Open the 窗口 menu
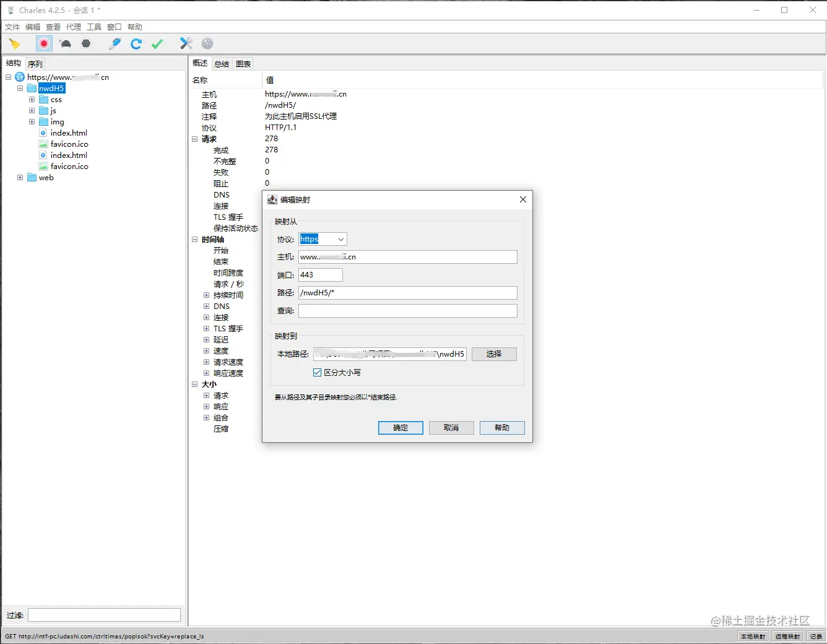Viewport: 827px width, 644px height. (115, 27)
